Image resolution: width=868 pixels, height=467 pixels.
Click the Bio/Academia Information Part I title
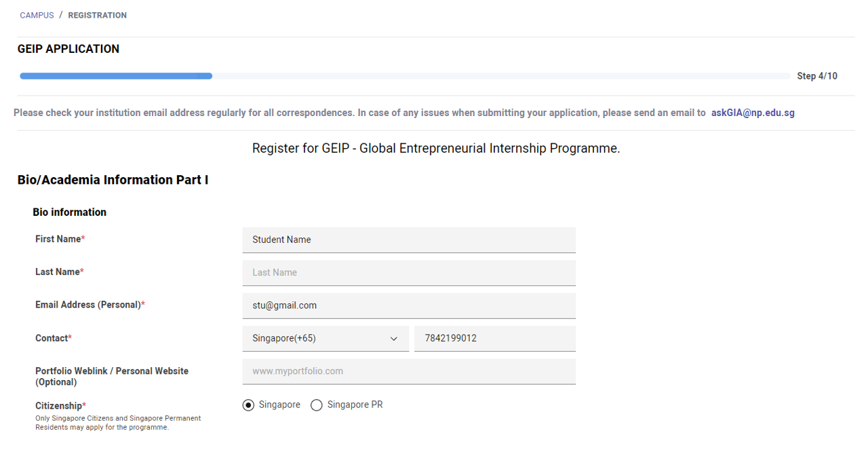113,180
